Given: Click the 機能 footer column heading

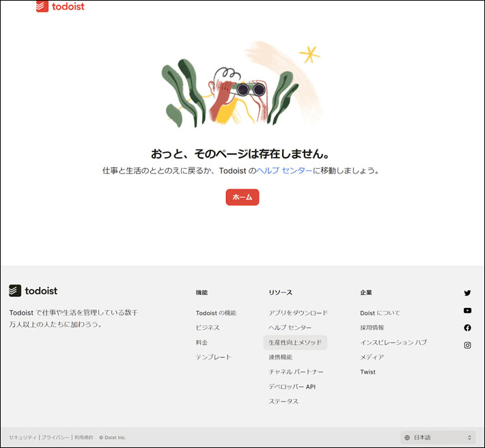Looking at the screenshot, I should coord(202,292).
